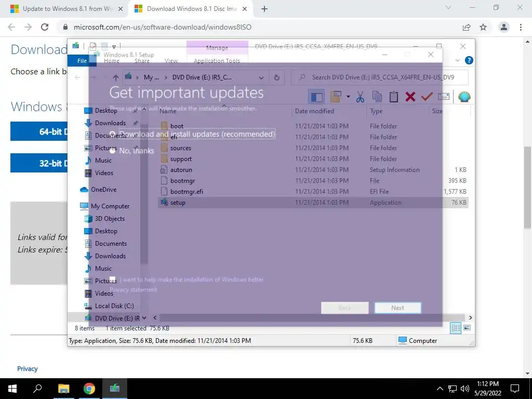The image size is (532, 399).
Task: Select the sources folder
Action: pyautogui.click(x=180, y=148)
